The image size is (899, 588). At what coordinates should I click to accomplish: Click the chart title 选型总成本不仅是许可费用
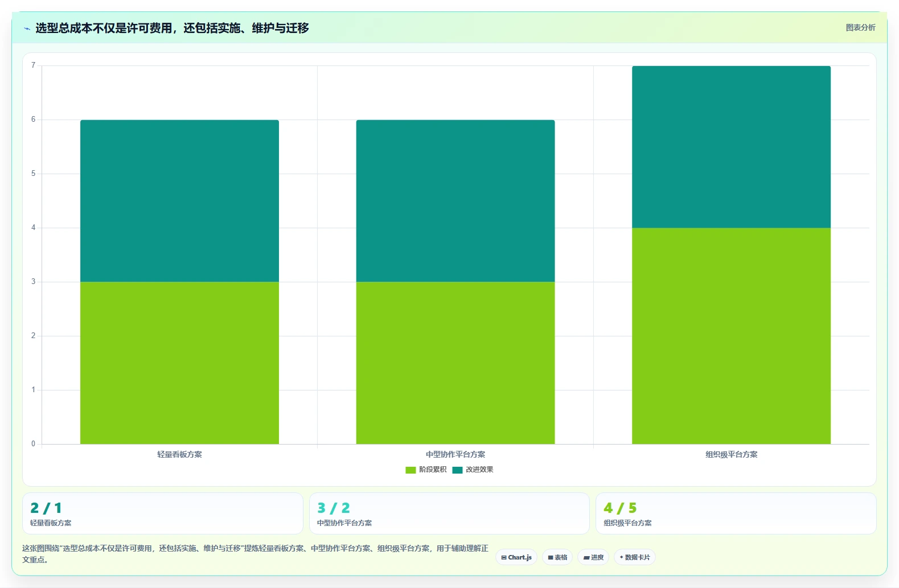pos(172,28)
